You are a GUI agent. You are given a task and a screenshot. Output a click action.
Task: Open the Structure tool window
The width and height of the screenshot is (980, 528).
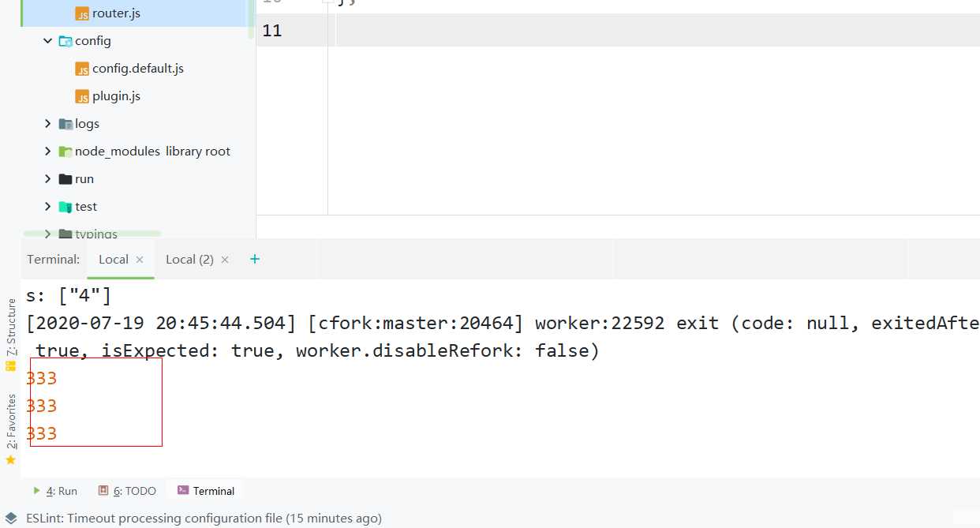pyautogui.click(x=11, y=335)
